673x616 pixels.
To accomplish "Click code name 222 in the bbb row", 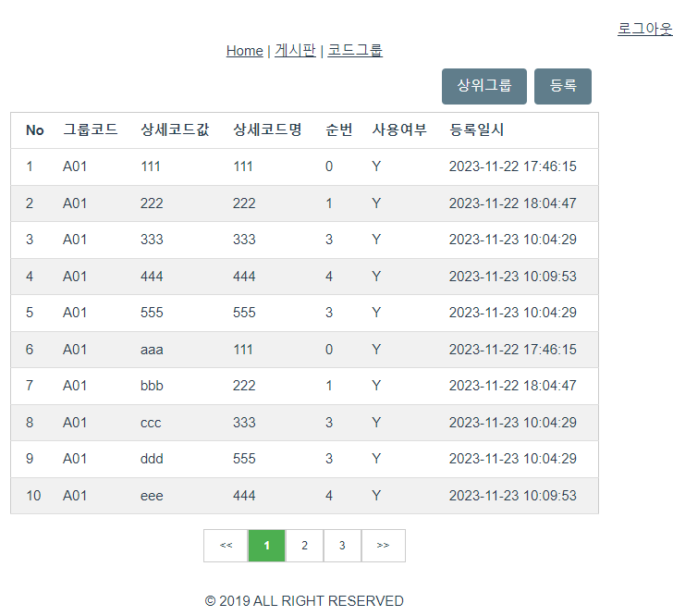I will coord(244,386).
